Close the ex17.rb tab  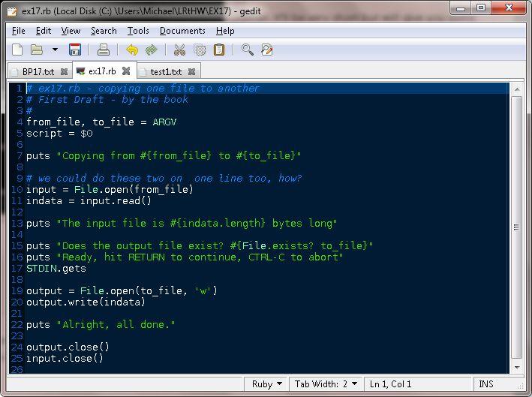tap(126, 71)
